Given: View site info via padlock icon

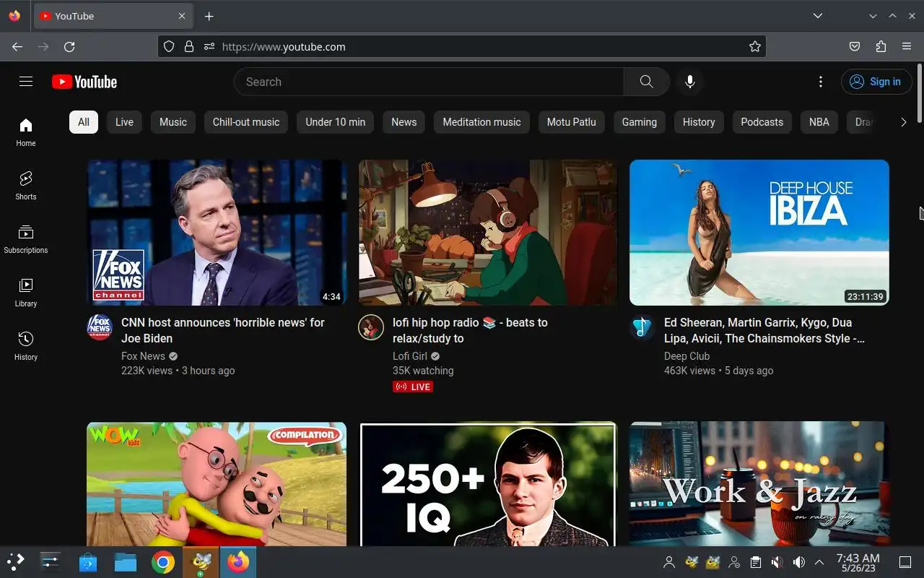Looking at the screenshot, I should 189,46.
